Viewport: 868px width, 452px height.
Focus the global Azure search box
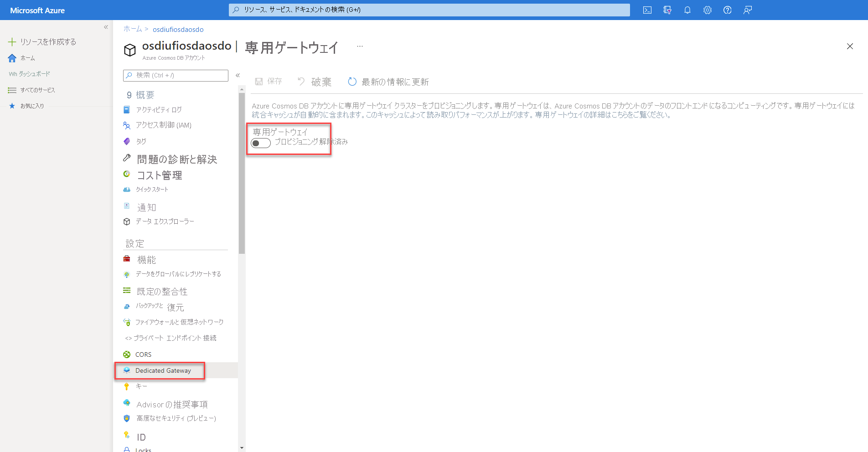pos(429,10)
